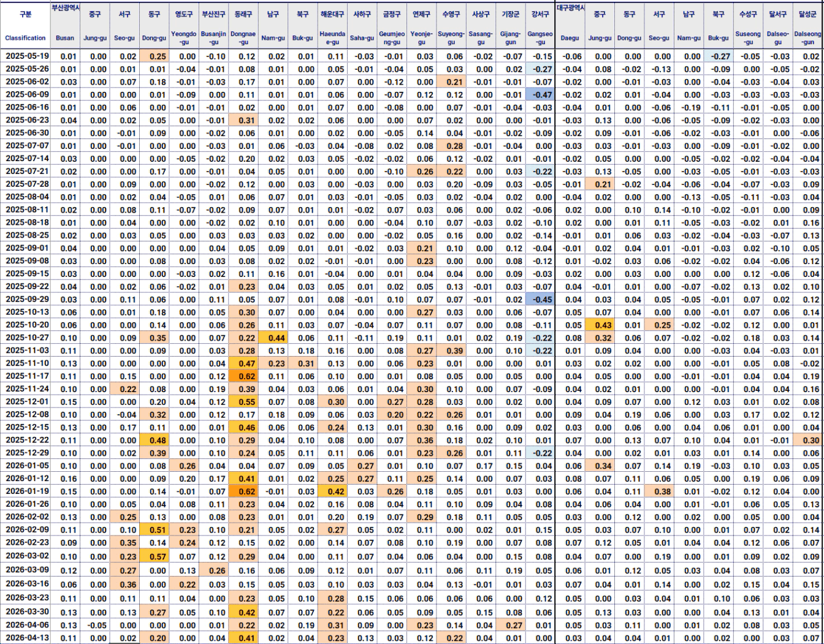This screenshot has height=644, width=824.
Task: Select Yeongdo-gu value 0.26 for 2026-01-05
Action: tap(185, 466)
